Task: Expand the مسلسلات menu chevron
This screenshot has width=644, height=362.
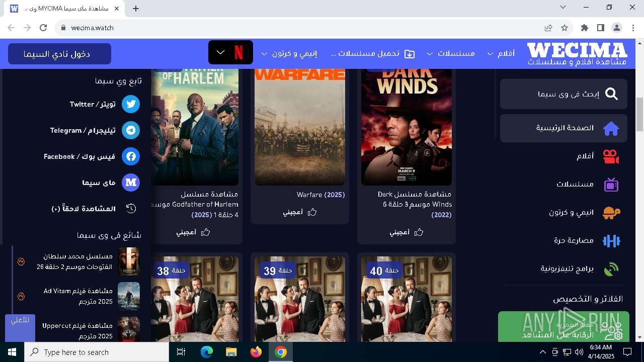Action: [x=430, y=54]
